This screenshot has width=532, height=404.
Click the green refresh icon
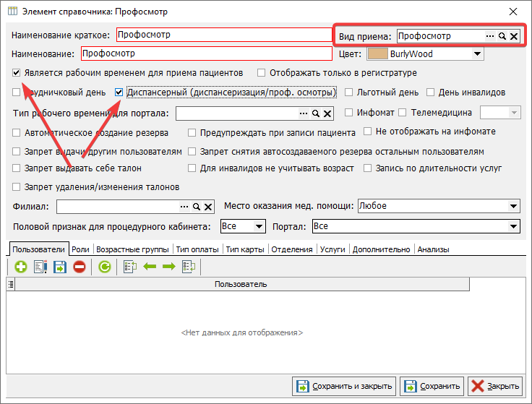(x=105, y=267)
